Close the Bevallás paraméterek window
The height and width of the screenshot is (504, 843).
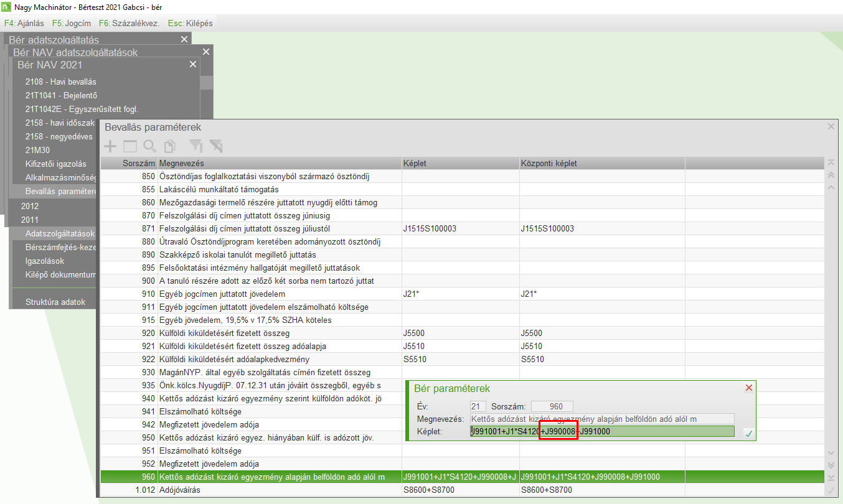831,126
